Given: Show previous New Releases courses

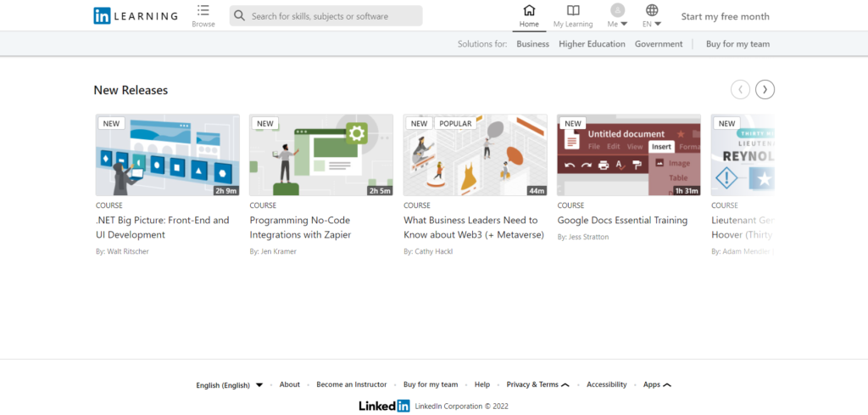Looking at the screenshot, I should [x=740, y=89].
